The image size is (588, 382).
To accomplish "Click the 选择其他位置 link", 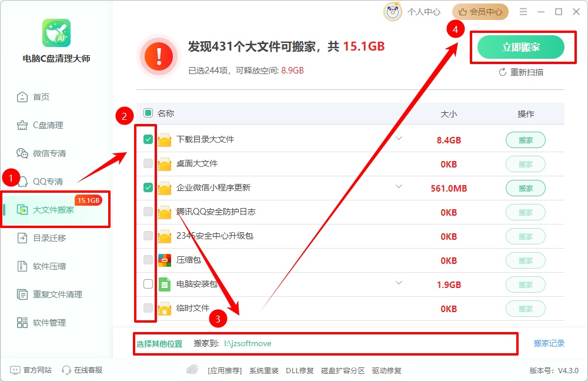I will coord(159,344).
